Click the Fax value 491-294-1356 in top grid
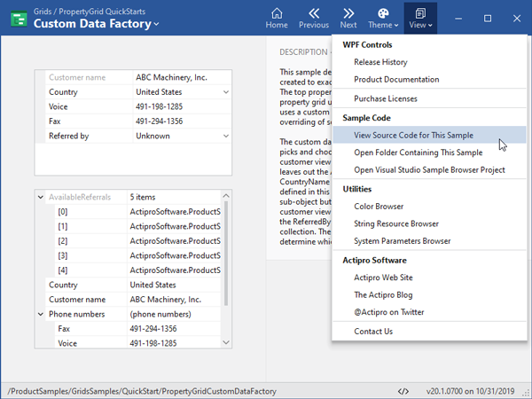Image resolution: width=532 pixels, height=399 pixels. click(x=159, y=121)
